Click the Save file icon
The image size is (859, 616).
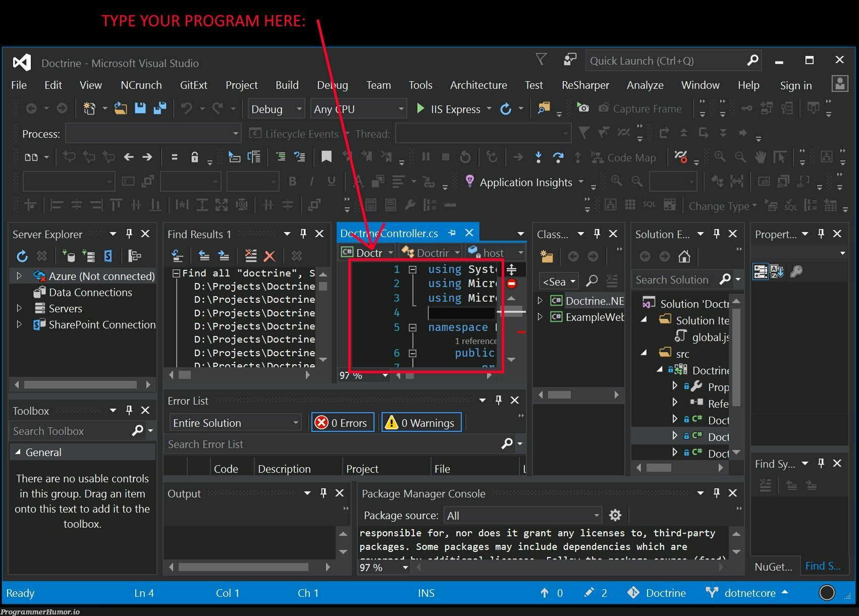(x=140, y=108)
